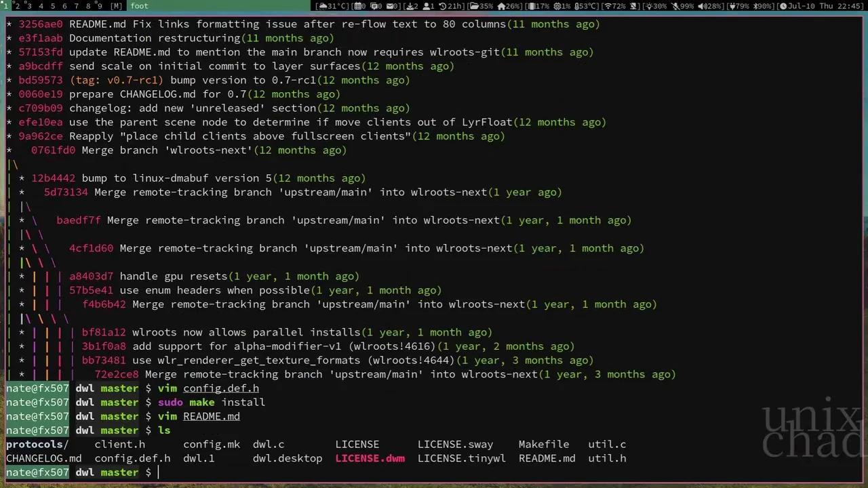868x488 pixels.
Task: Click 'LICENSE.dwm' in ls output
Action: 370,458
